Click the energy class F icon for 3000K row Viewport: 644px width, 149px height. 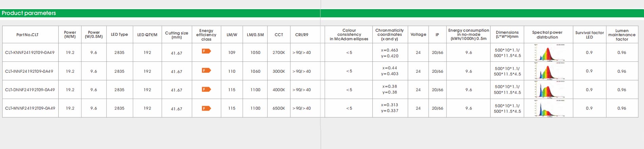coord(206,70)
